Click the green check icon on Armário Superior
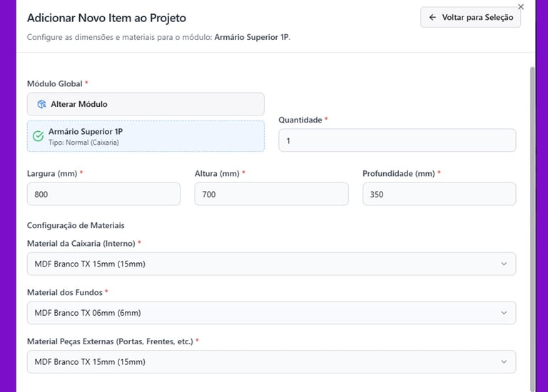 coord(39,136)
